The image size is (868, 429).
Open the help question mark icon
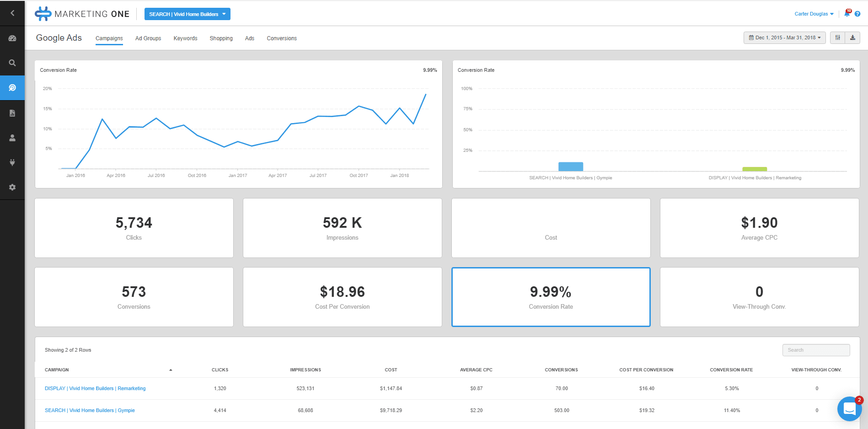[857, 14]
